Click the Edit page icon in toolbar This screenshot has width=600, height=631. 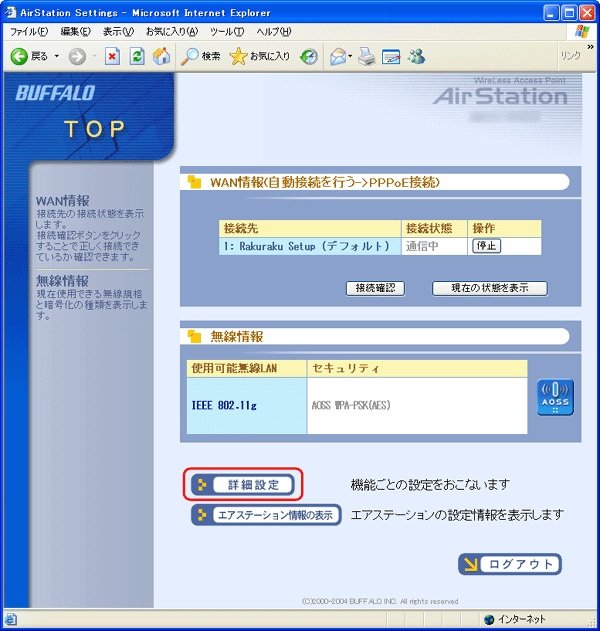click(391, 57)
